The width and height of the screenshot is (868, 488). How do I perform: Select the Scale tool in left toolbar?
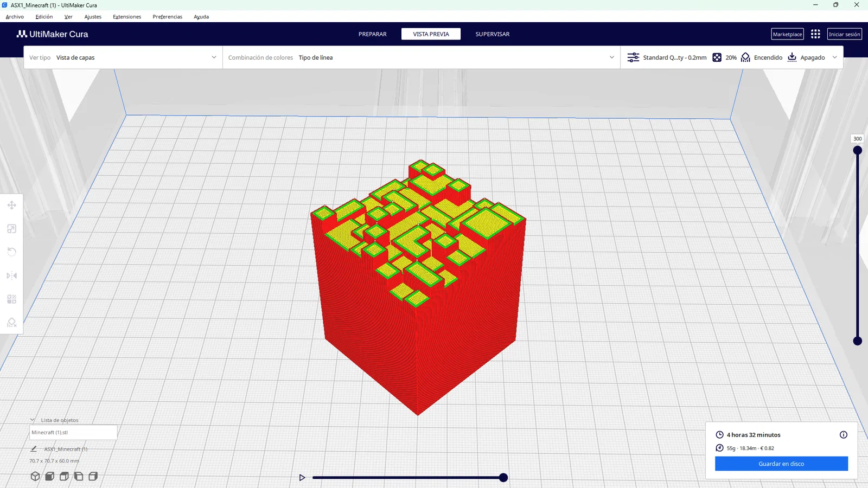tap(11, 229)
